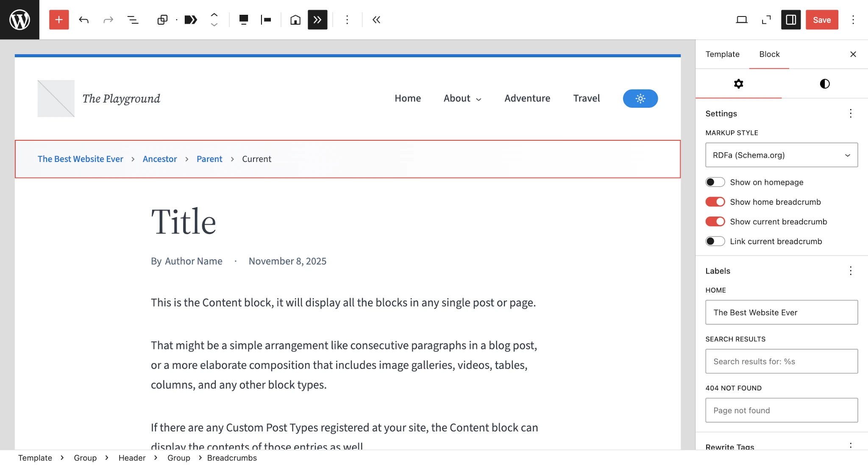Click the Save button
Screen dimensions: 868x465
821,19
